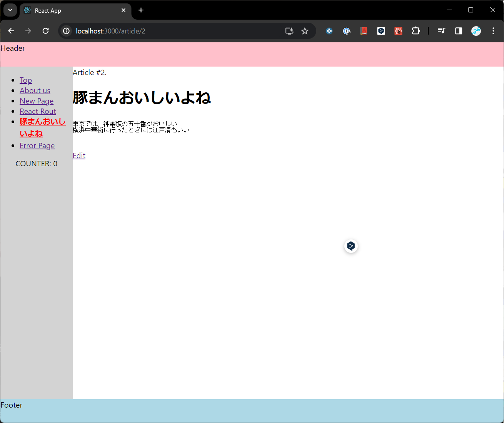The height and width of the screenshot is (423, 504).
Task: Click the red React atom extension icon
Action: tap(398, 31)
